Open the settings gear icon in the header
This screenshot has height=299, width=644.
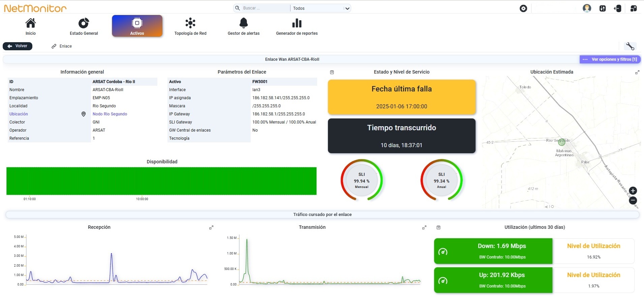[523, 8]
